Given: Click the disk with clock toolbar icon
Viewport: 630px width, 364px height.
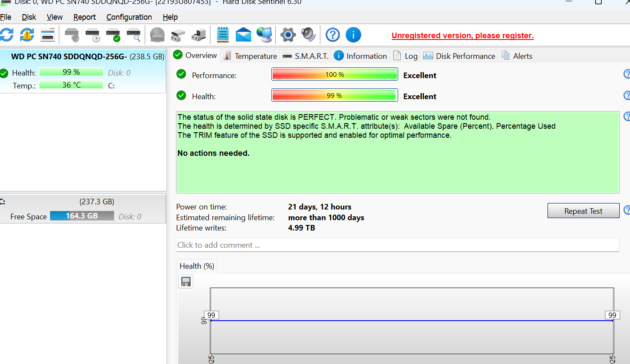Looking at the screenshot, I should (92, 35).
